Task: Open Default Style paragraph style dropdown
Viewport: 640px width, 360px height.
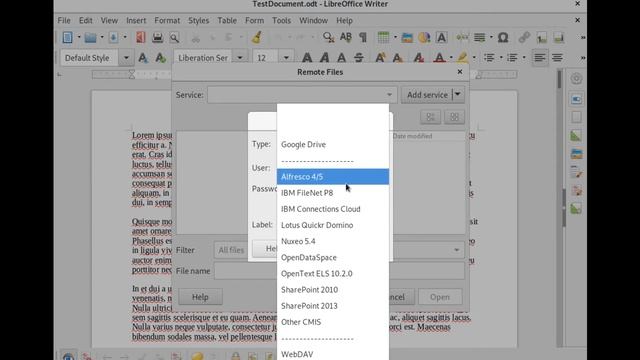Action: tap(126, 58)
